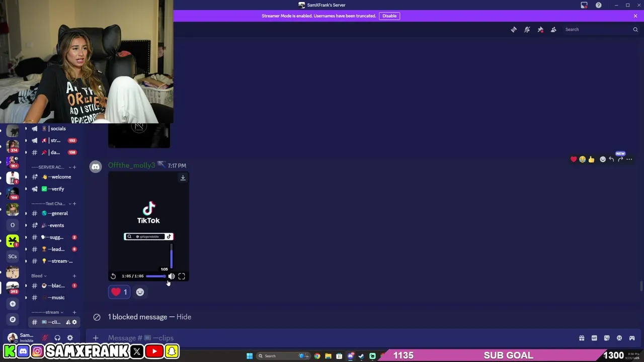Open add reaction picker in hover toolbar
The width and height of the screenshot is (644, 362).
[x=603, y=159]
